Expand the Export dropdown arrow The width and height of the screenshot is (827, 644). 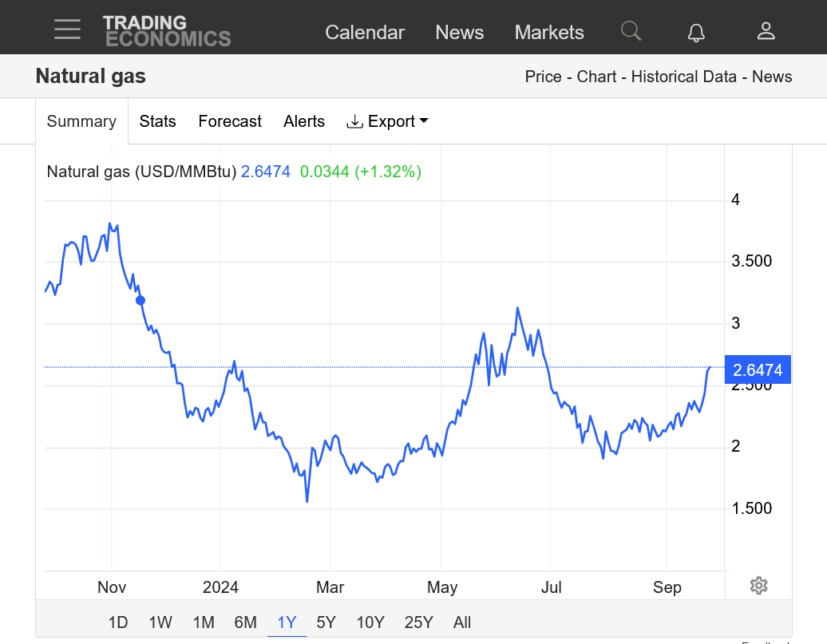[424, 121]
